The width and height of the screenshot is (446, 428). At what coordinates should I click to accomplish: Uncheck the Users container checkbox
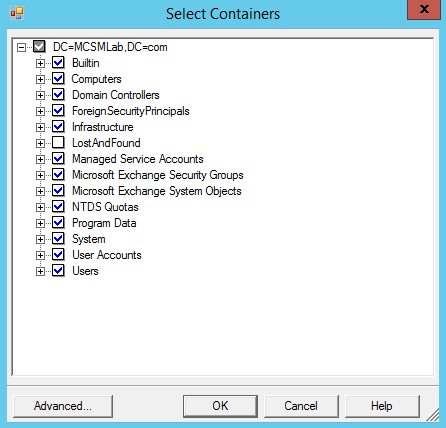click(x=58, y=270)
